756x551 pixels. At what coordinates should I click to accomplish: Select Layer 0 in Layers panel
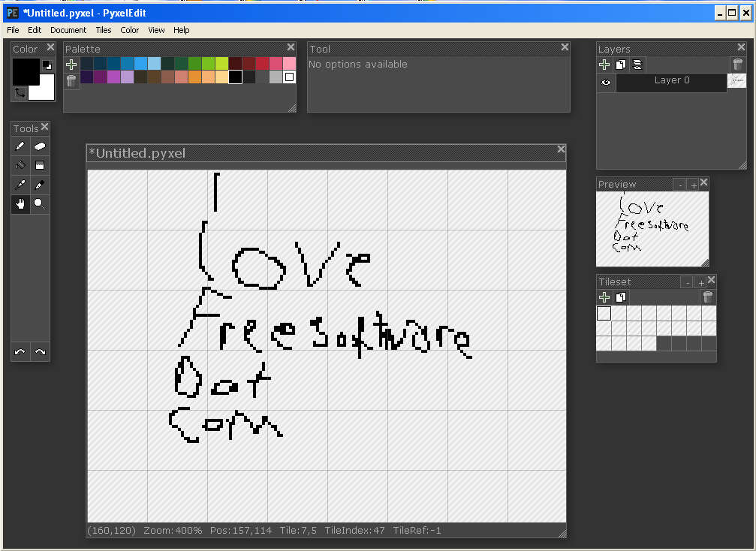coord(671,81)
